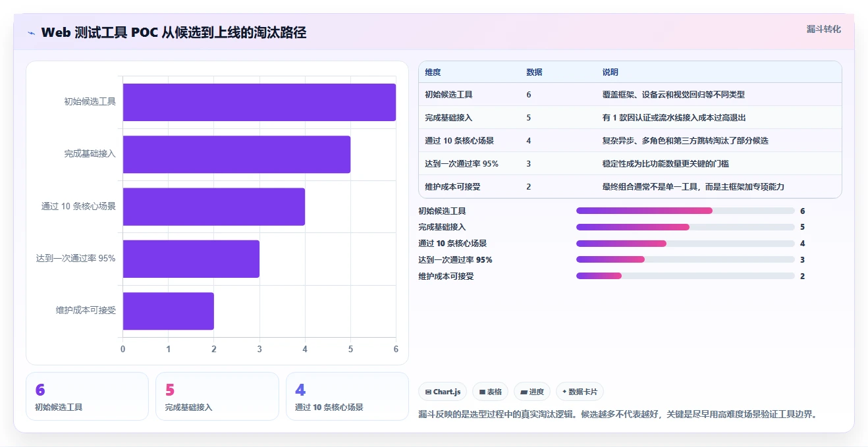Click the 维护成本可接受 progress bar

(x=685, y=276)
